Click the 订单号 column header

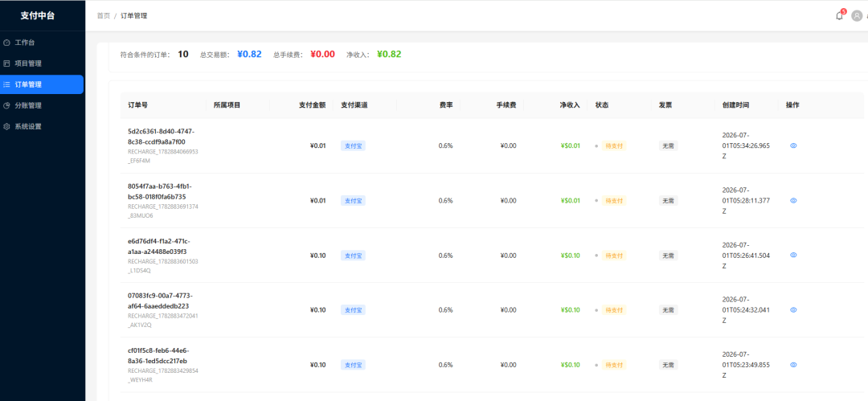click(x=138, y=104)
